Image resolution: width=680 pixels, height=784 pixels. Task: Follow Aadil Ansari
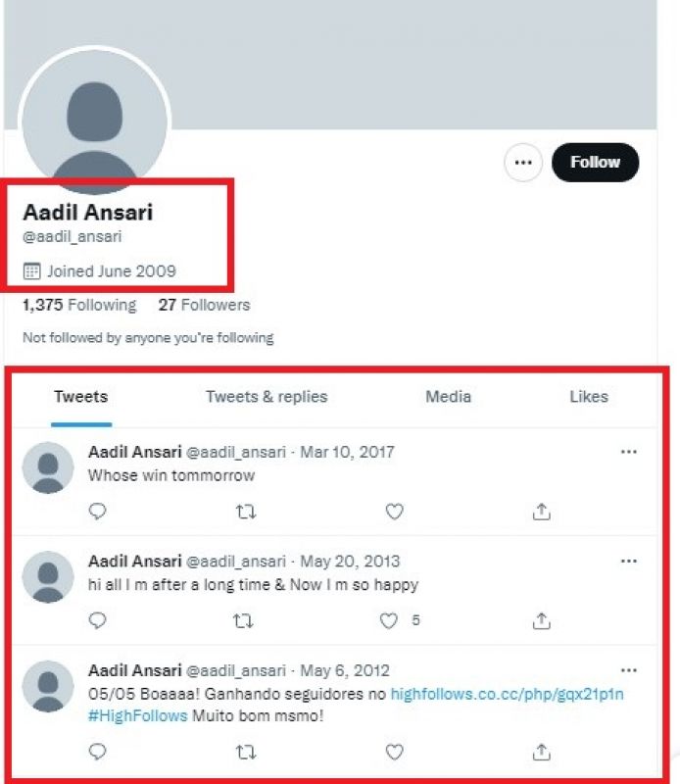(x=596, y=163)
